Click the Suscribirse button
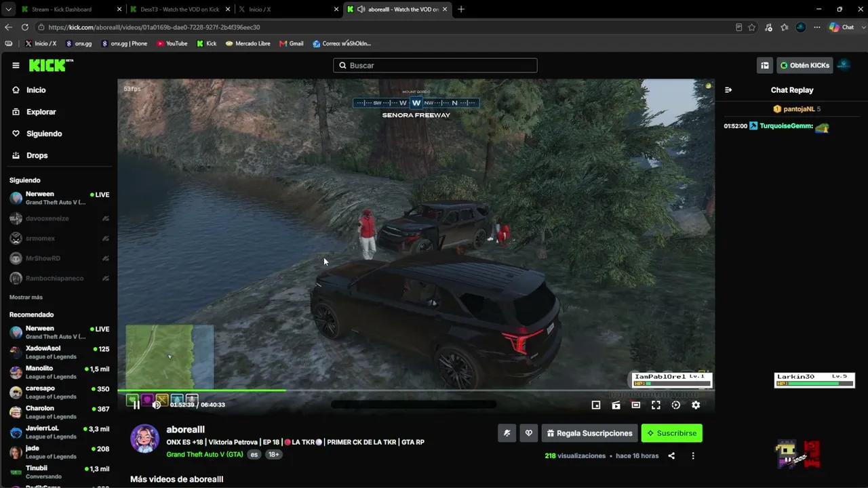868x488 pixels. click(x=671, y=433)
